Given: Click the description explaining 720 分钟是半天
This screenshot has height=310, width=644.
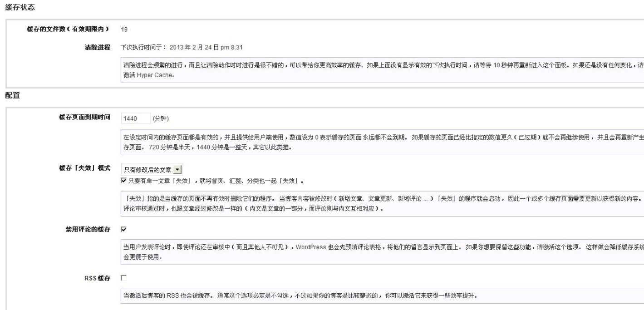Looking at the screenshot, I should coord(381,143).
